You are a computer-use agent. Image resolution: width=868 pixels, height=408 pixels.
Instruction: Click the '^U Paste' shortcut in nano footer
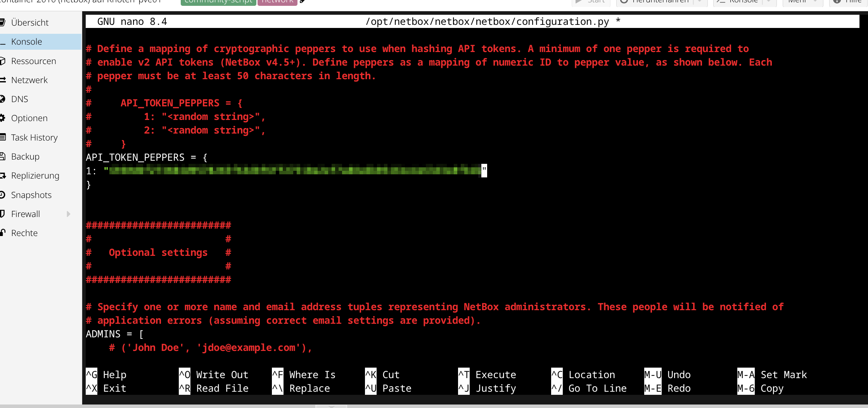point(388,388)
